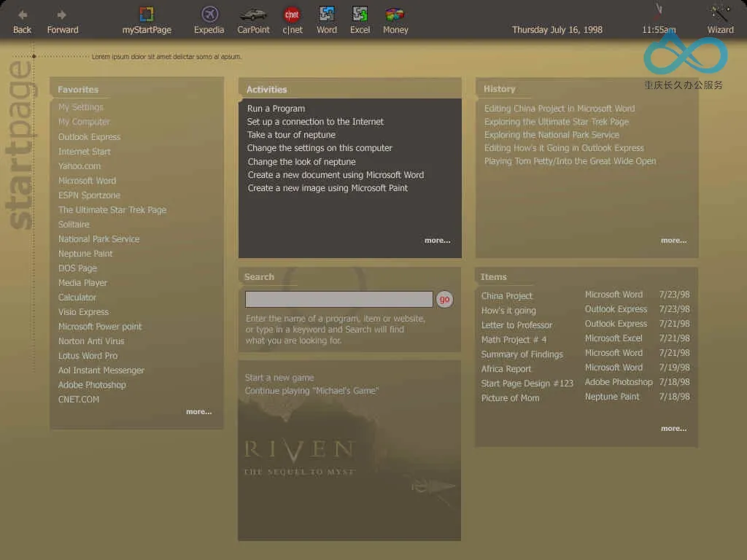Select Set up a connection to the Internet
Screen dimensions: 747x560
coord(315,122)
